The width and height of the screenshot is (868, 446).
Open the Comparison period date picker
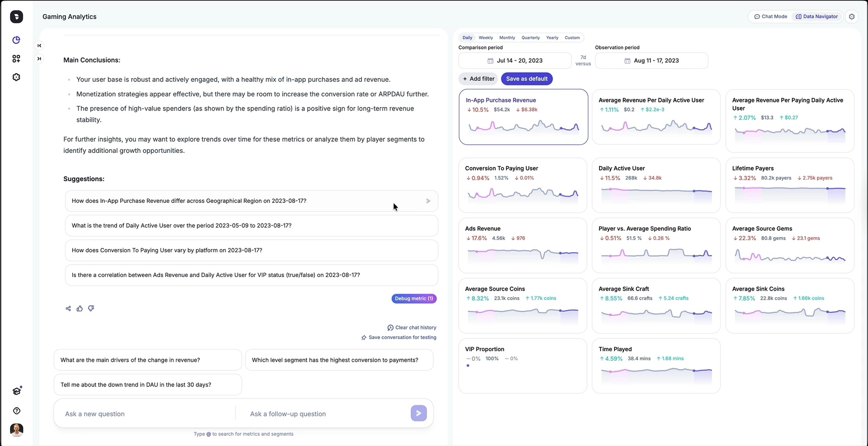(515, 61)
